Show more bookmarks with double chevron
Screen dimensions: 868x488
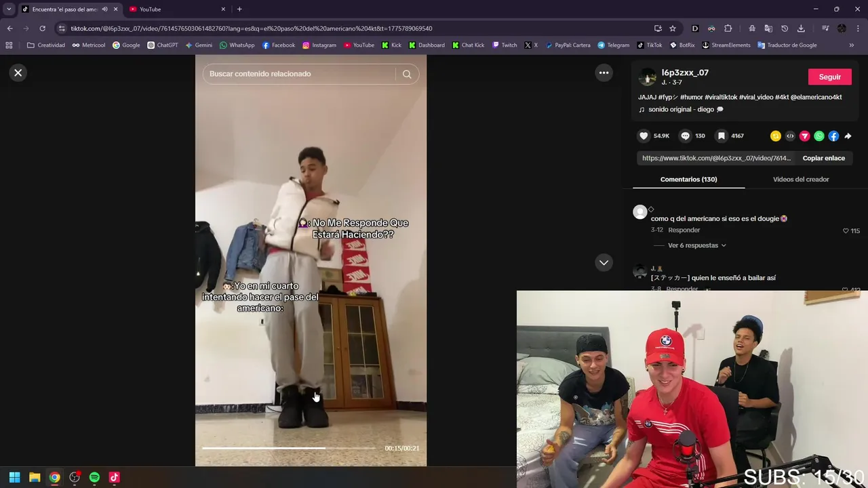(x=852, y=45)
